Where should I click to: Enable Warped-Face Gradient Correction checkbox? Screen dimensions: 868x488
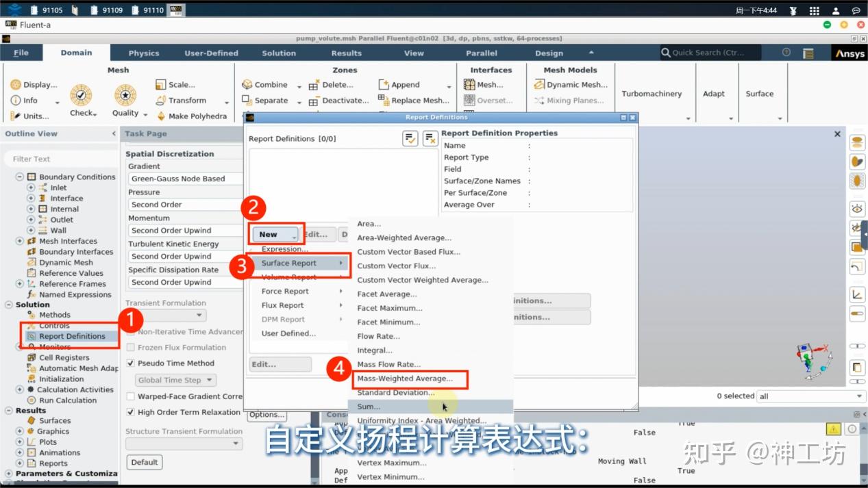click(131, 396)
